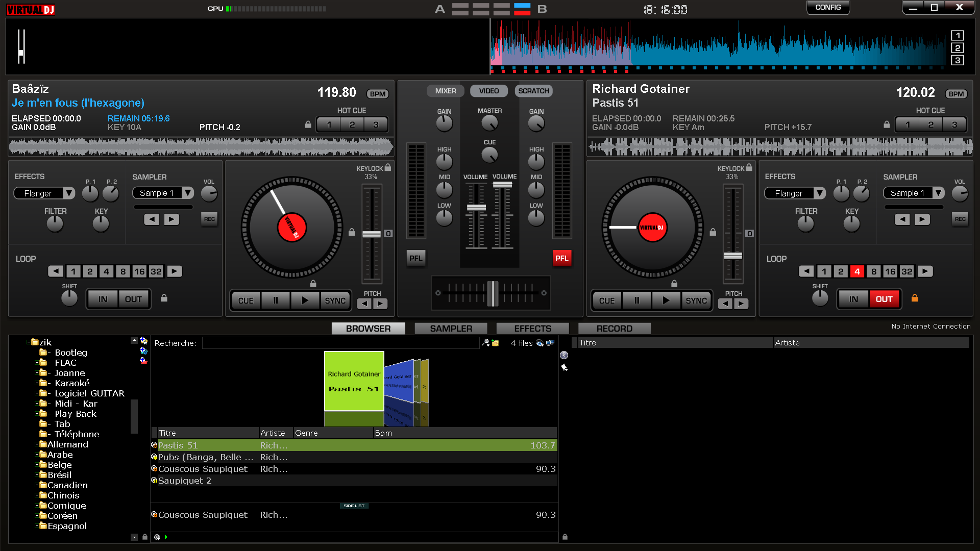Toggle the left deck KEYLOCK padlock
Viewport: 980px width, 551px height.
pos(388,167)
